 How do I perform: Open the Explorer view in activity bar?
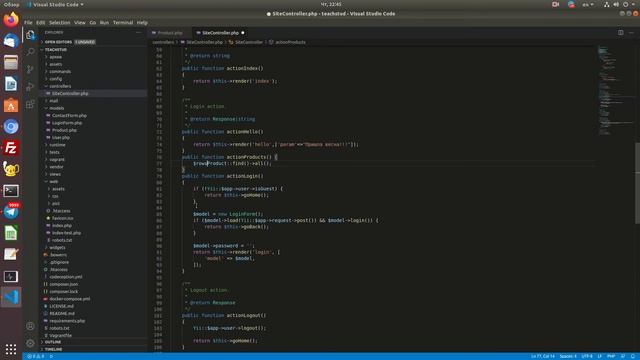click(30, 35)
